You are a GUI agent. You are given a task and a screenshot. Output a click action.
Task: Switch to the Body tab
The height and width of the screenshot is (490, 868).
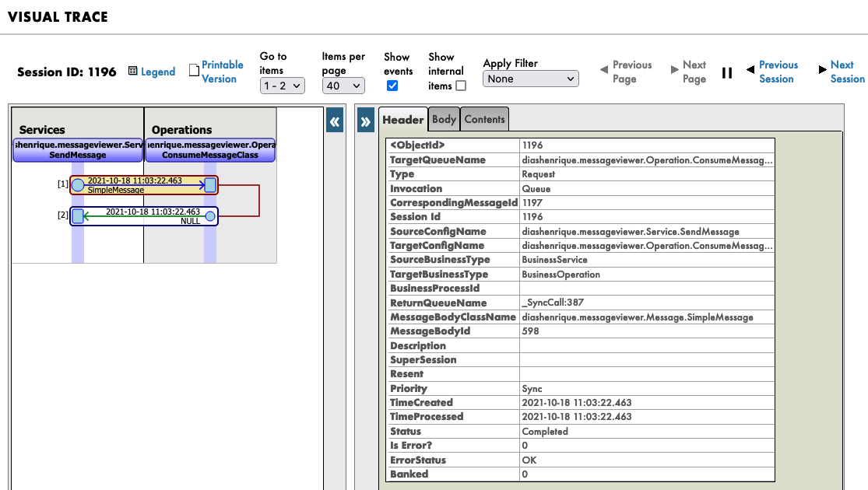(444, 119)
